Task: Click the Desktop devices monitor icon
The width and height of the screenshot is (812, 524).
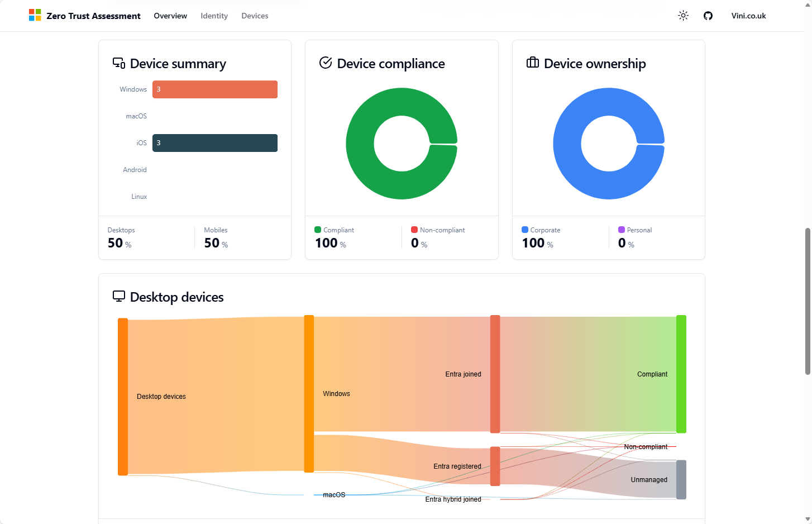Action: coord(119,296)
